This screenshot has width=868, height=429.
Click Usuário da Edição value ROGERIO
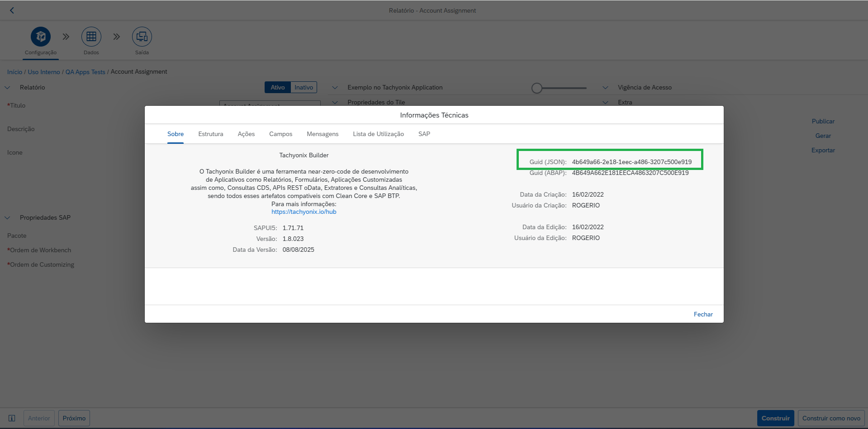coord(586,238)
